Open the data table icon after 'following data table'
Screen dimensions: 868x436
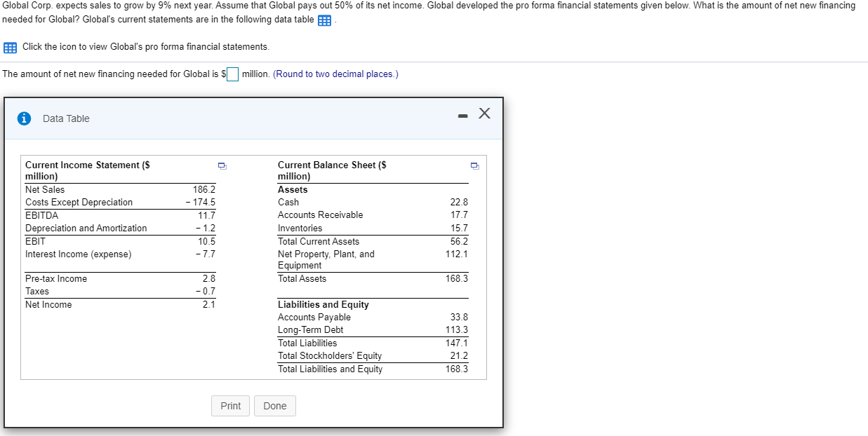[x=324, y=20]
